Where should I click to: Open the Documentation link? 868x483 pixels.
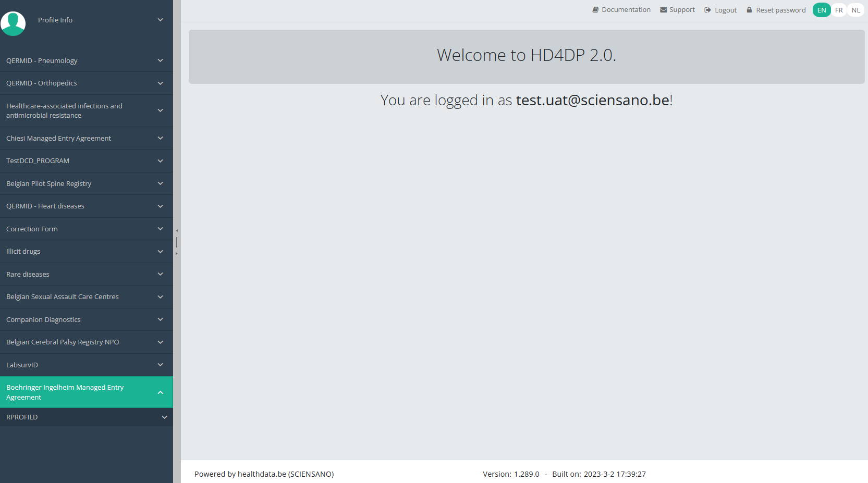[x=626, y=10]
